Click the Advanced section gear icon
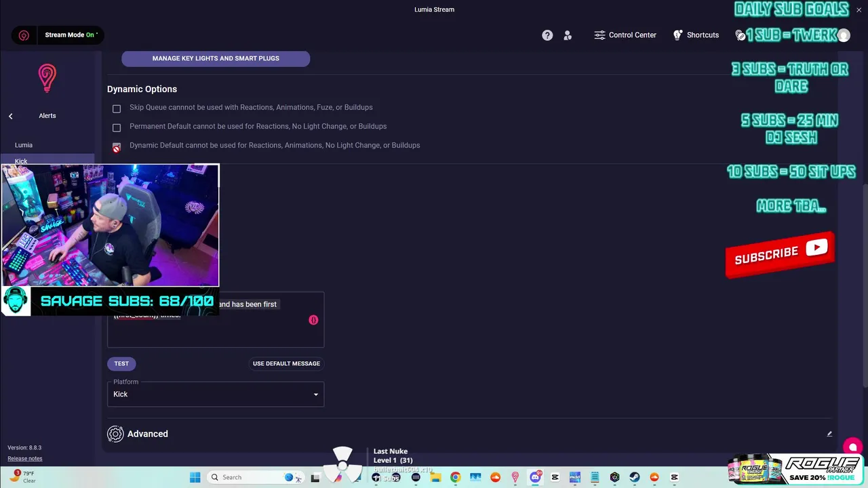 click(115, 434)
